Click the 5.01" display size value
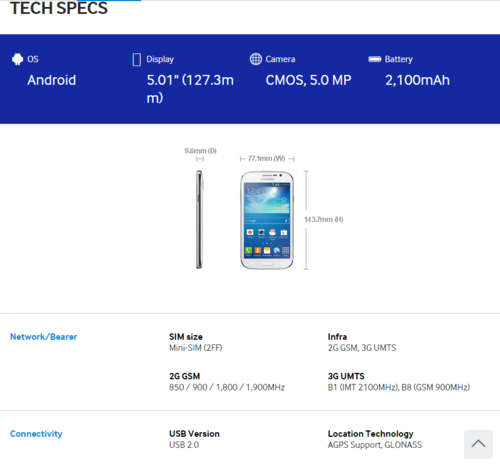This screenshot has width=500, height=467. tap(190, 89)
